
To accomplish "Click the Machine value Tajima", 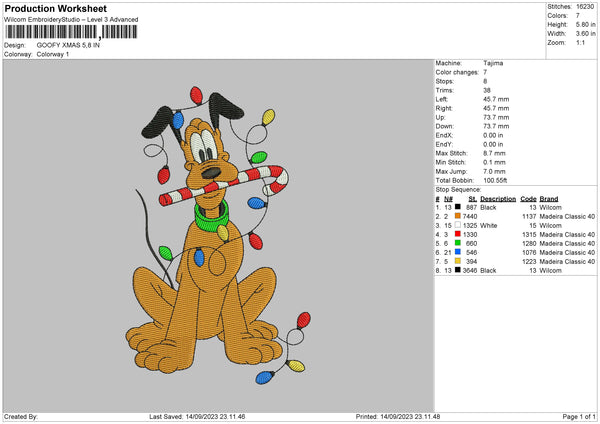I will point(493,63).
